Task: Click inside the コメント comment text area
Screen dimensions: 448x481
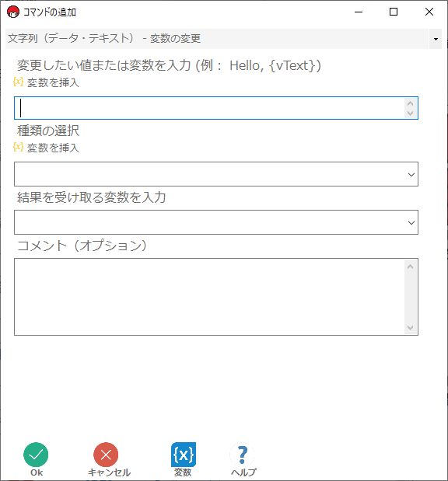Action: (x=209, y=297)
